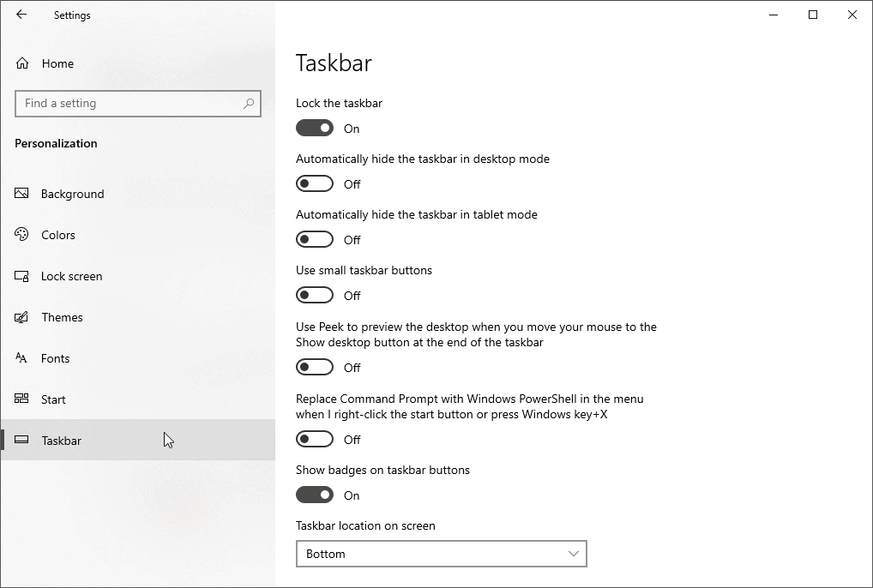
Task: Click the Lock screen icon
Action: pos(21,276)
